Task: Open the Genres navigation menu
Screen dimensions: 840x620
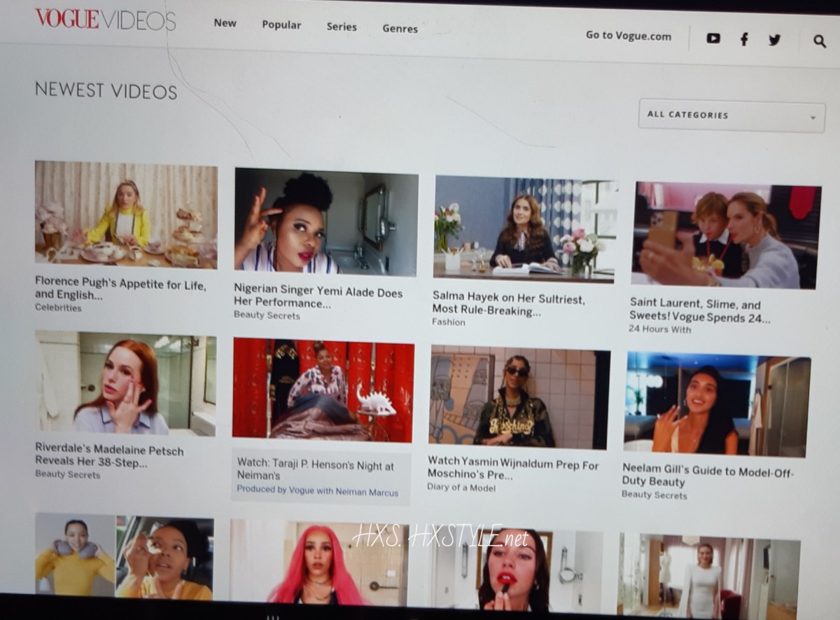Action: (400, 29)
